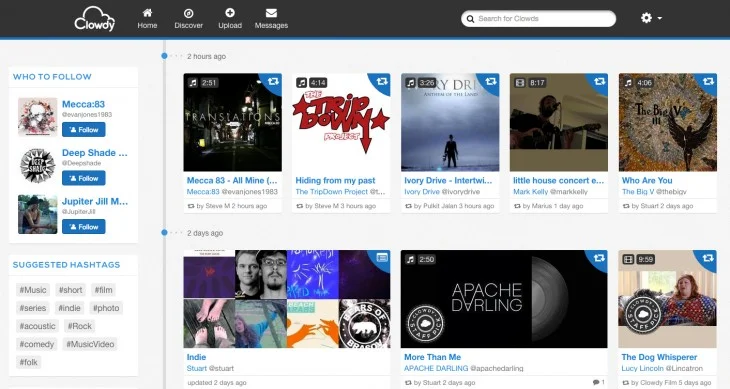Screen dimensions: 730x389
Task: Open the settings gear icon
Action: pyautogui.click(x=646, y=18)
